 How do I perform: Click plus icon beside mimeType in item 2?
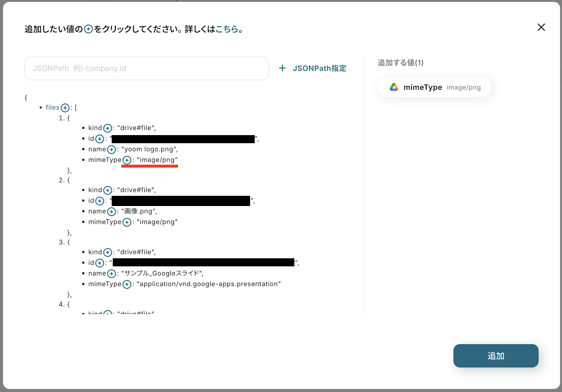(127, 222)
